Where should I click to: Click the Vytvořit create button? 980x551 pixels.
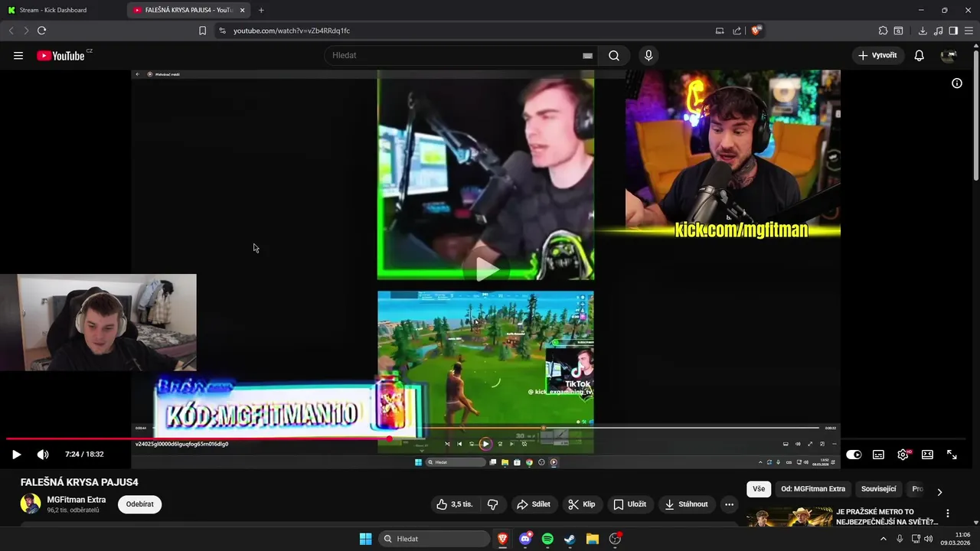(878, 55)
